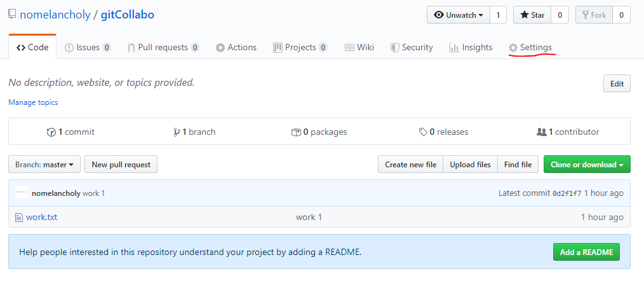Click the nomelancholy avatar thumbnail in commit row
This screenshot has height=283, width=644.
[x=22, y=193]
